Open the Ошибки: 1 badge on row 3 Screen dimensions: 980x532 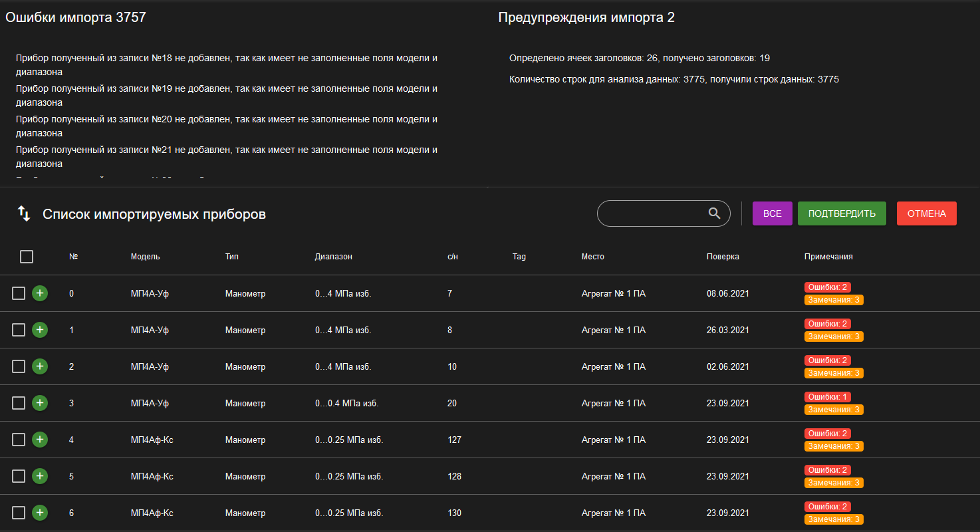[827, 397]
